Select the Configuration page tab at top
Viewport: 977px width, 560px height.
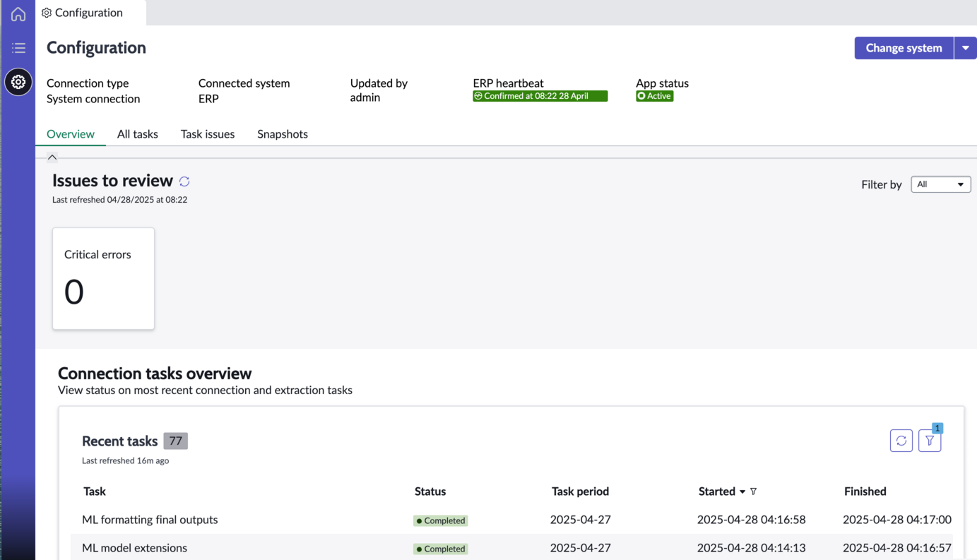[x=90, y=13]
